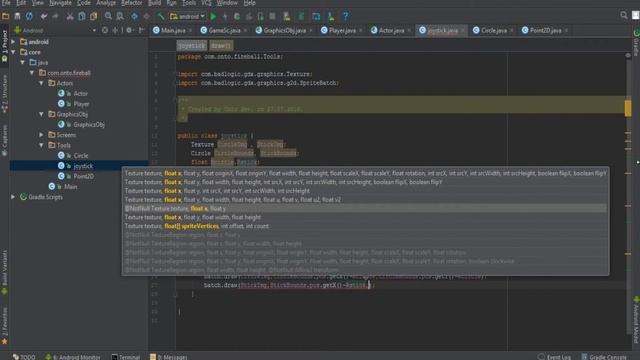
Task: Open the android run configuration dropdown
Action: [x=187, y=16]
